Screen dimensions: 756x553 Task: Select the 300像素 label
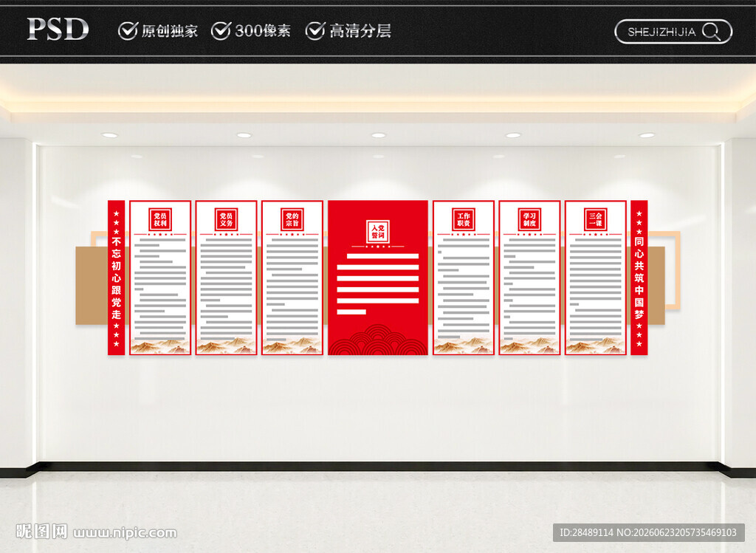point(263,31)
